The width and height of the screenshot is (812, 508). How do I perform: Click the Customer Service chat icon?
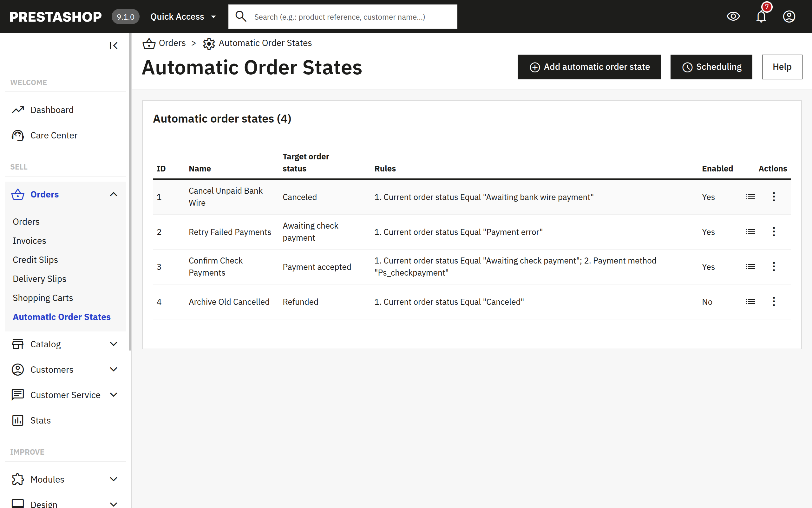click(18, 395)
